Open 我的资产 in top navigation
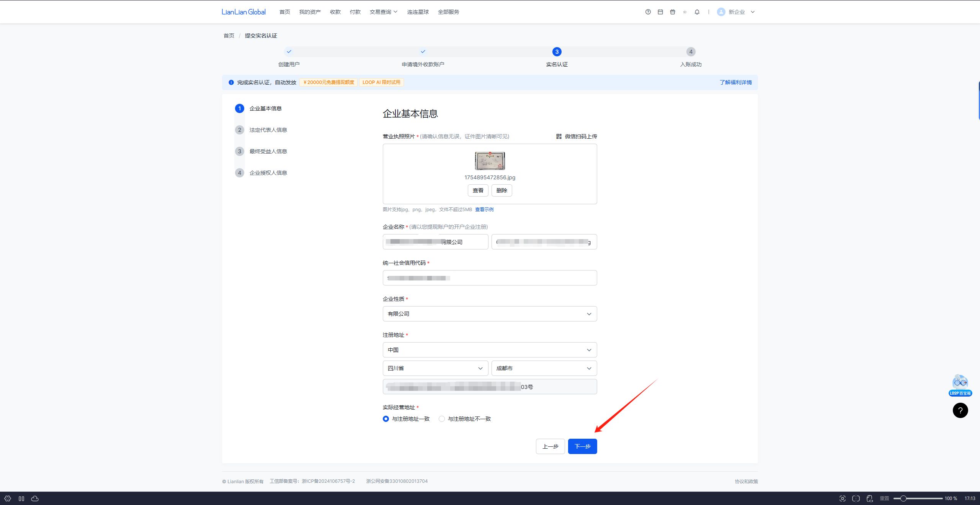 point(310,12)
